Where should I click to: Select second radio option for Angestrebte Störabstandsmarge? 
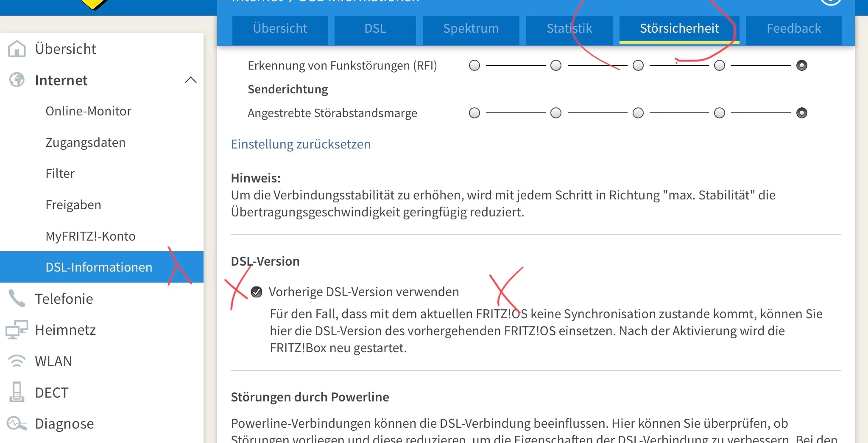556,113
